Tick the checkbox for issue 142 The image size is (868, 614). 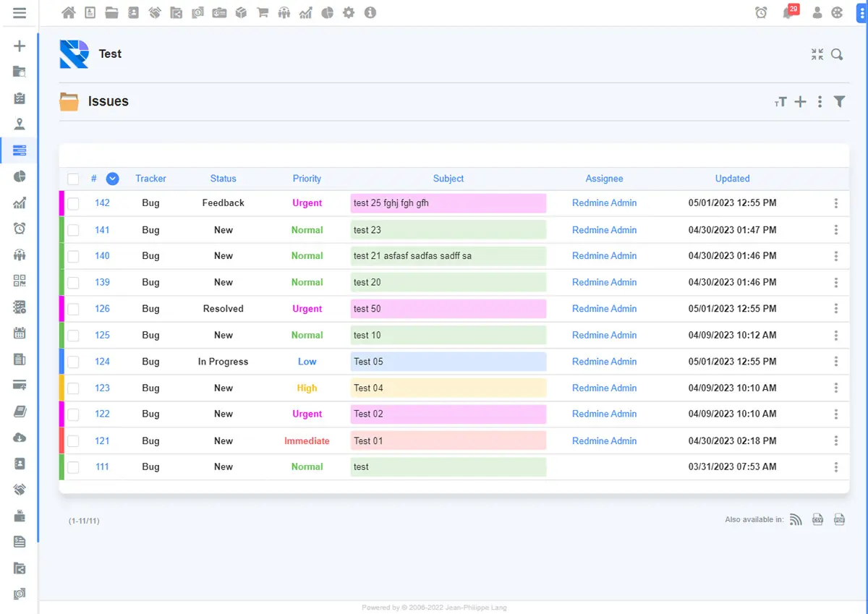pos(73,204)
